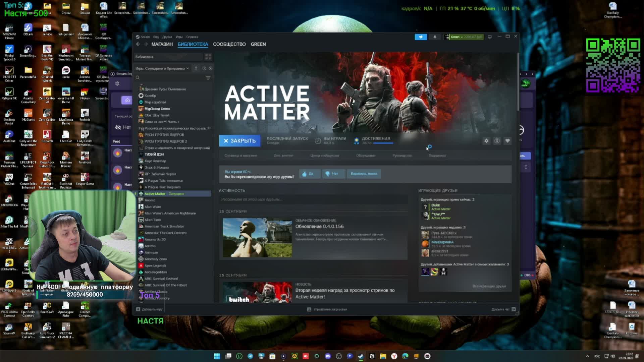Select American Truck Simulator in library
Image resolution: width=644 pixels, height=362 pixels.
[x=164, y=226]
